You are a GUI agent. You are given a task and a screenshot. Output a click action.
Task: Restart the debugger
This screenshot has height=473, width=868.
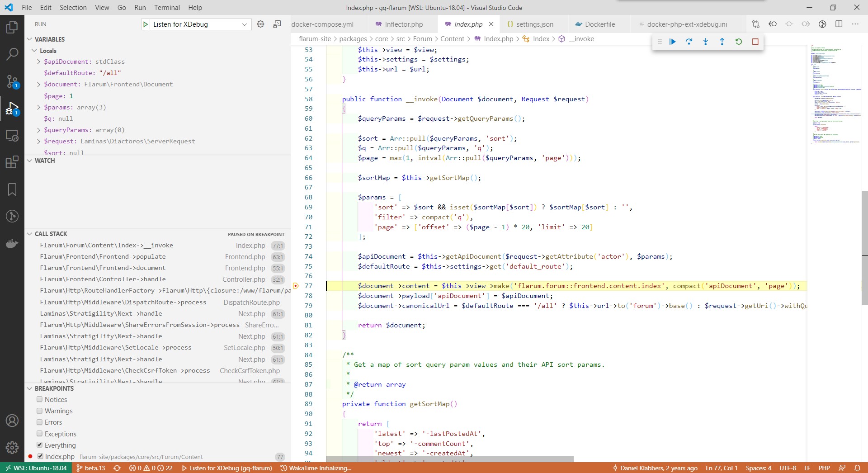click(738, 42)
